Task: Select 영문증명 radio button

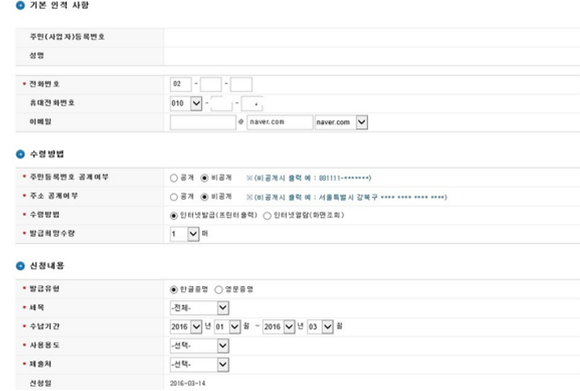Action: pyautogui.click(x=219, y=290)
